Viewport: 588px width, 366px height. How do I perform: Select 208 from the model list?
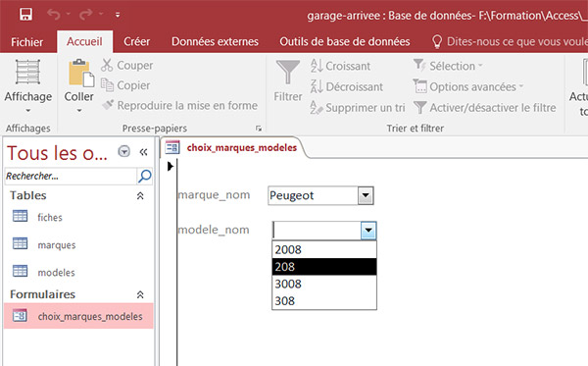point(324,267)
